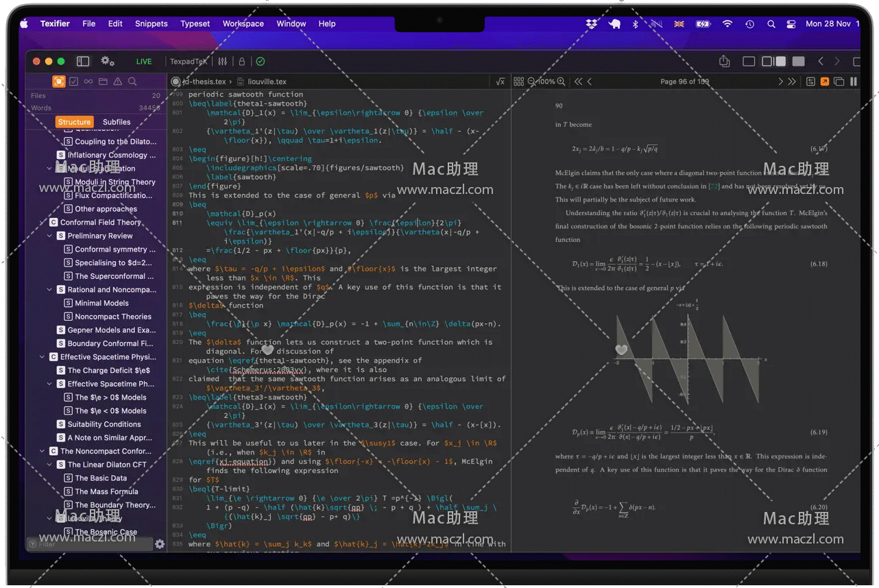
Task: Click the padlock icon in the toolbar
Action: coord(241,62)
